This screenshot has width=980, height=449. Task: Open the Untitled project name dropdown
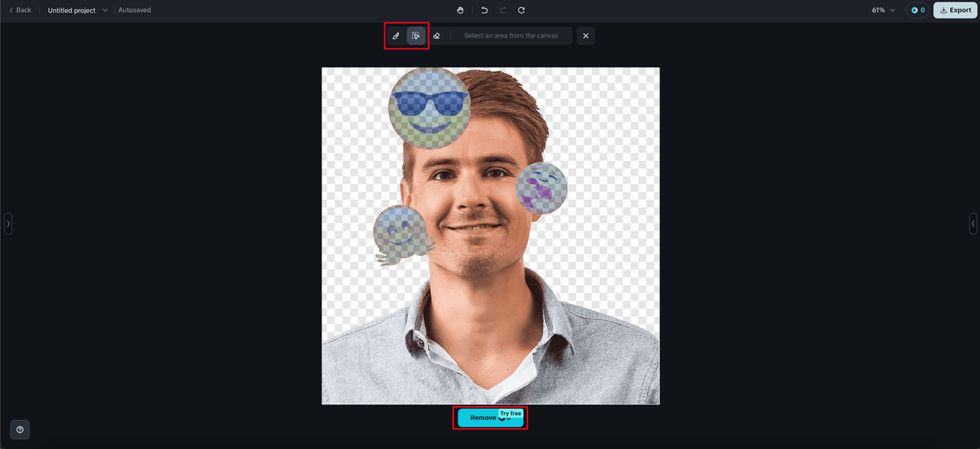click(x=78, y=10)
